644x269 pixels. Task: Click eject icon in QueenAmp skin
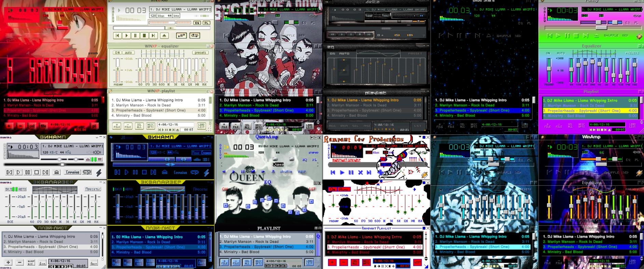[273, 172]
